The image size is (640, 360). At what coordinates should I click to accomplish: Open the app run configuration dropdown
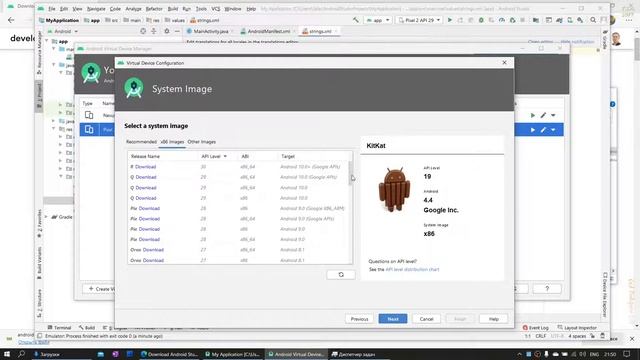378,20
